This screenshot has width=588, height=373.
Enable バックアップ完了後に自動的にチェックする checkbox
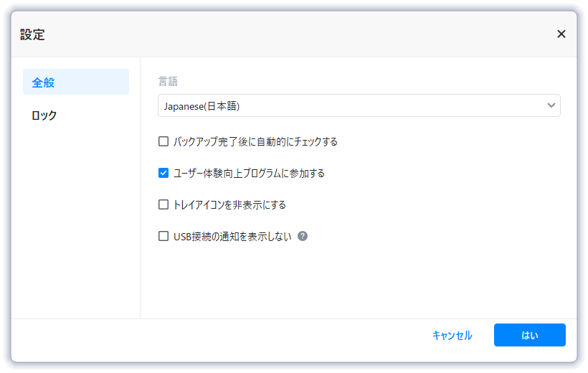click(163, 141)
